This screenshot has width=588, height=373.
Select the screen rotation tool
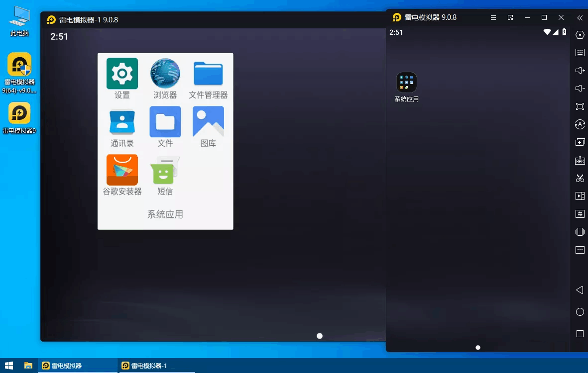click(x=580, y=124)
